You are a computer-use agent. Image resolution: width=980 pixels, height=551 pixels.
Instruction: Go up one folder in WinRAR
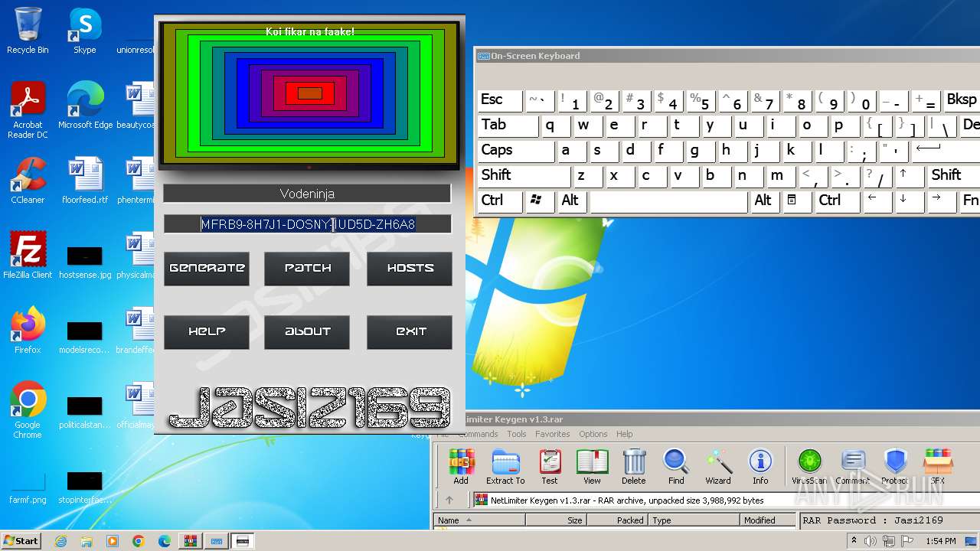pos(449,500)
